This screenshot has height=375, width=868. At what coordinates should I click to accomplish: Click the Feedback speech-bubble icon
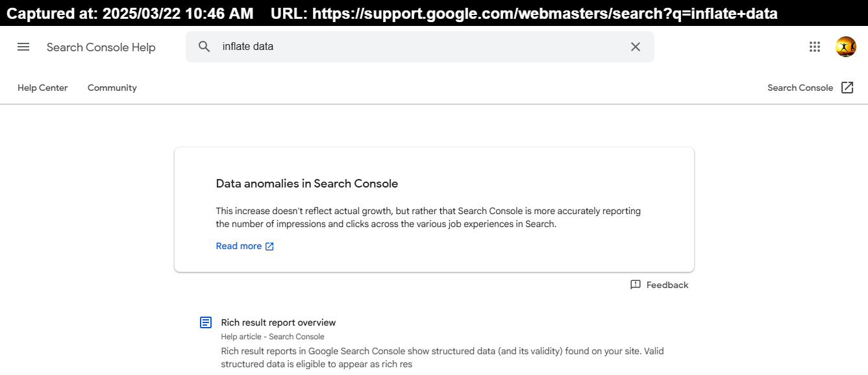click(636, 285)
